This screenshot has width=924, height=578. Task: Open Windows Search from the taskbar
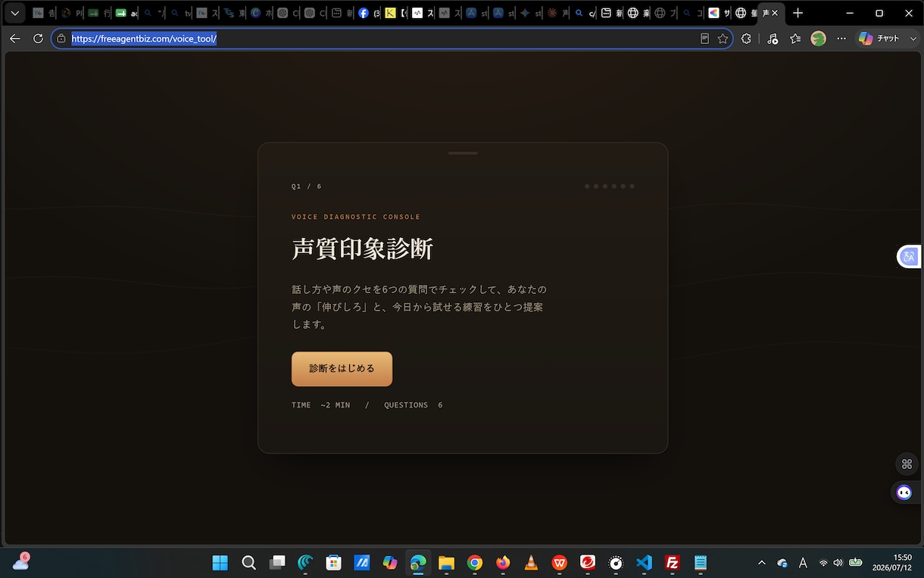[x=248, y=563]
